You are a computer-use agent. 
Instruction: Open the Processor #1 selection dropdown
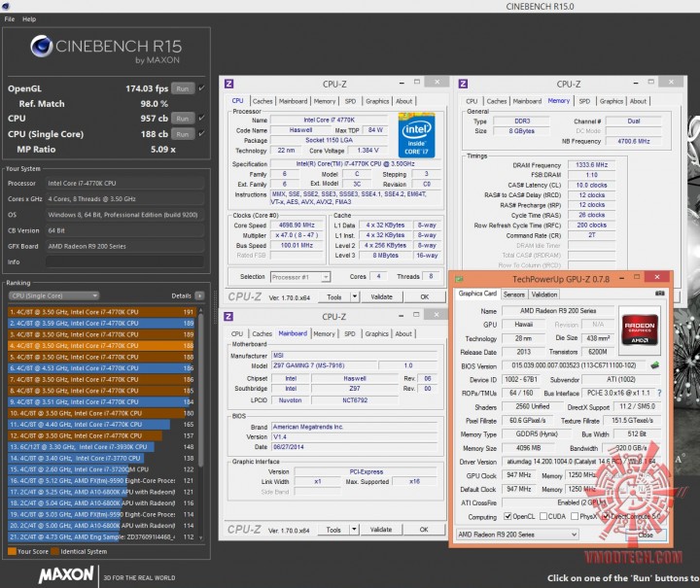(300, 277)
